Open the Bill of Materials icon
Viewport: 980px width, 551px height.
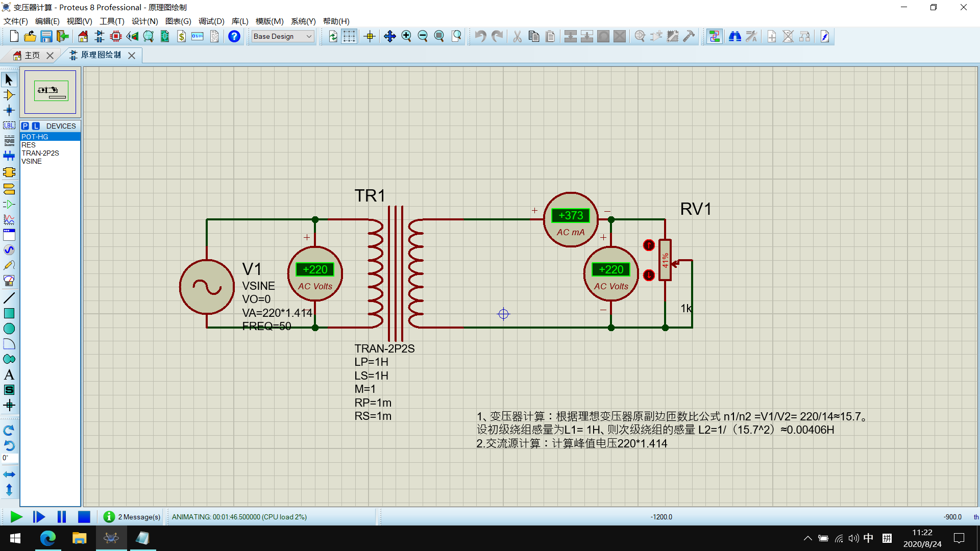[x=181, y=36]
